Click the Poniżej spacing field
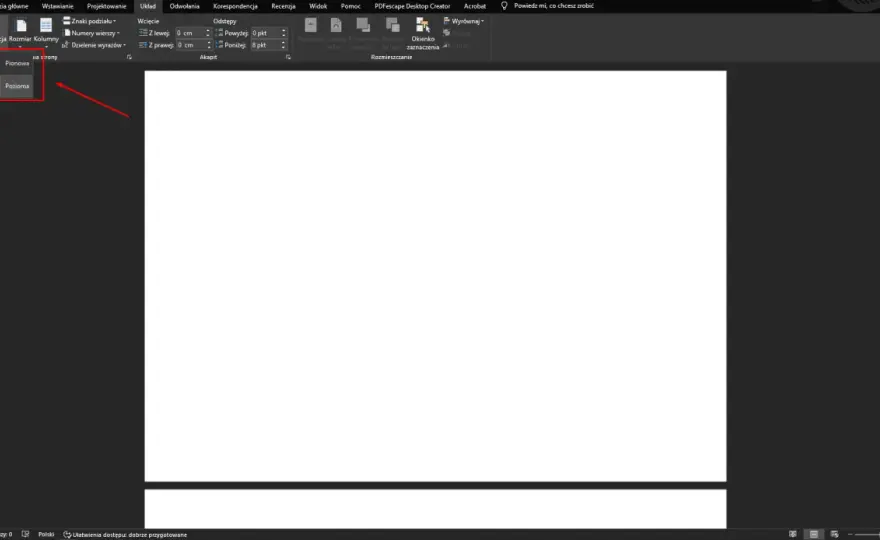The image size is (880, 540). coord(265,45)
